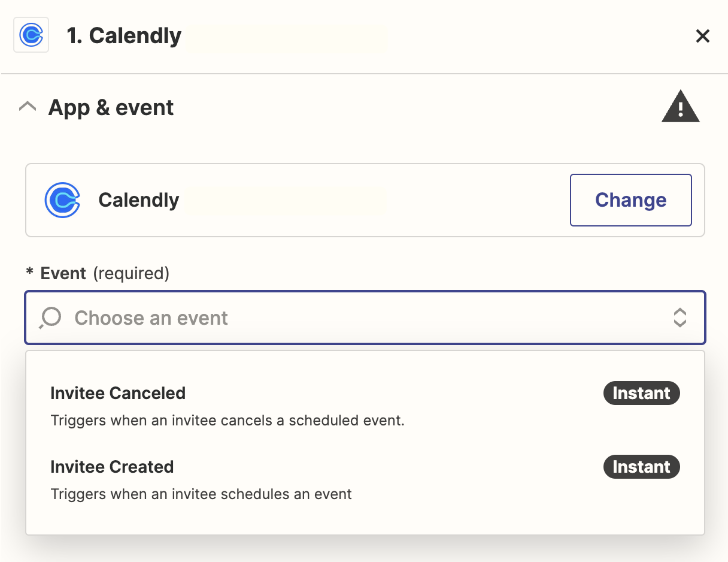Image resolution: width=728 pixels, height=562 pixels.
Task: Click the Instant badge beside Invitee Created
Action: [x=641, y=467]
